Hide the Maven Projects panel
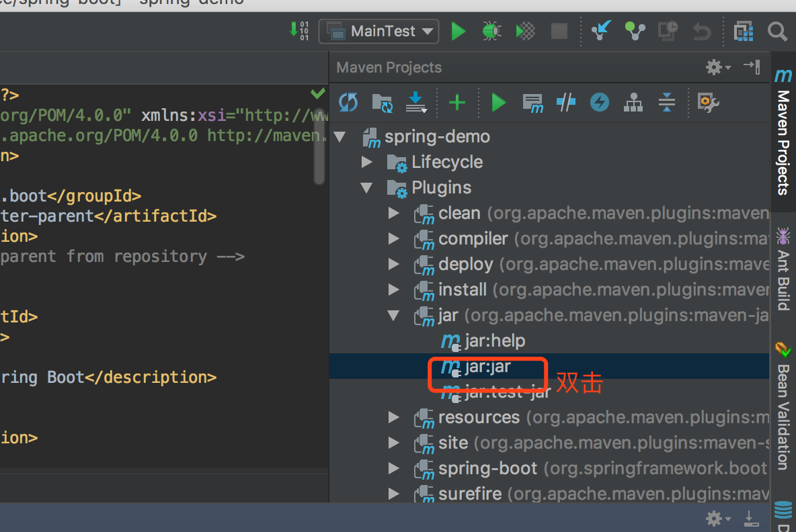 752,66
